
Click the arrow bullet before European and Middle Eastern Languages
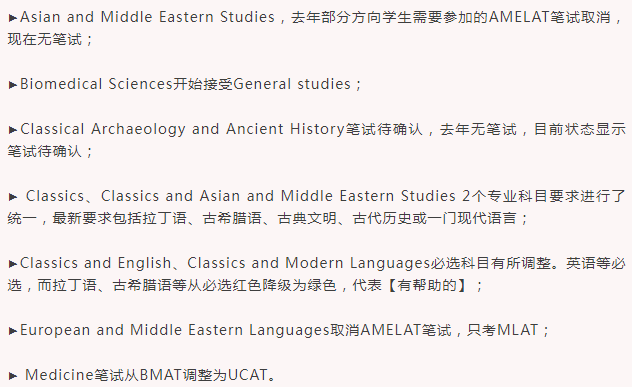(x=12, y=331)
